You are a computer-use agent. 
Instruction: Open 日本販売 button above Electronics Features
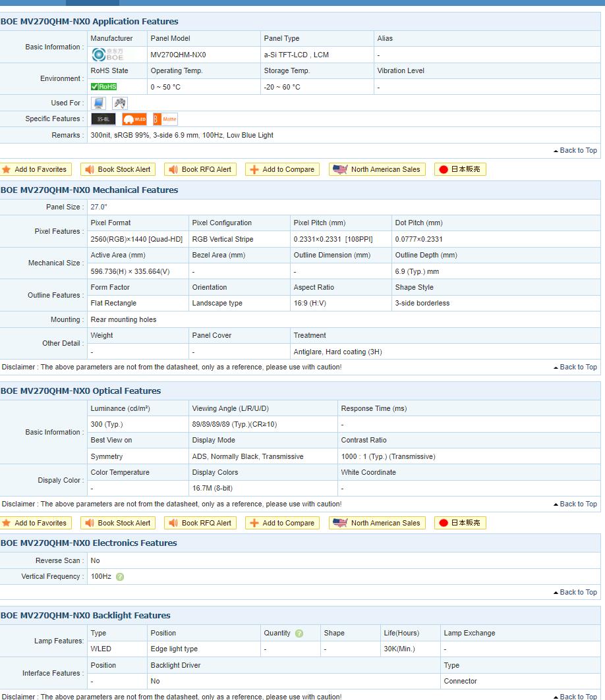(x=460, y=524)
